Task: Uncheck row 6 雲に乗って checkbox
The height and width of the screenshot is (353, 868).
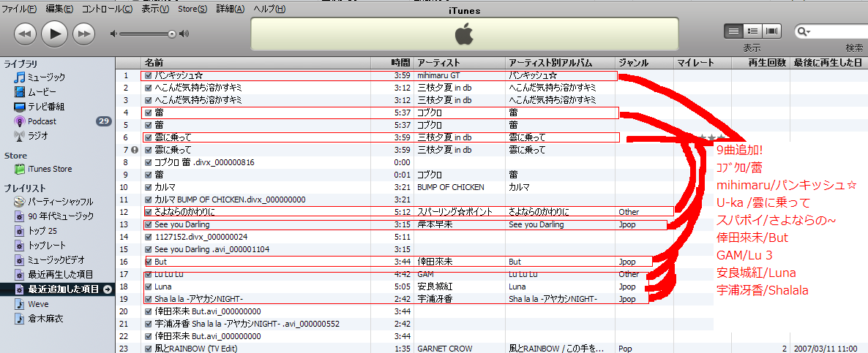Action: click(148, 137)
